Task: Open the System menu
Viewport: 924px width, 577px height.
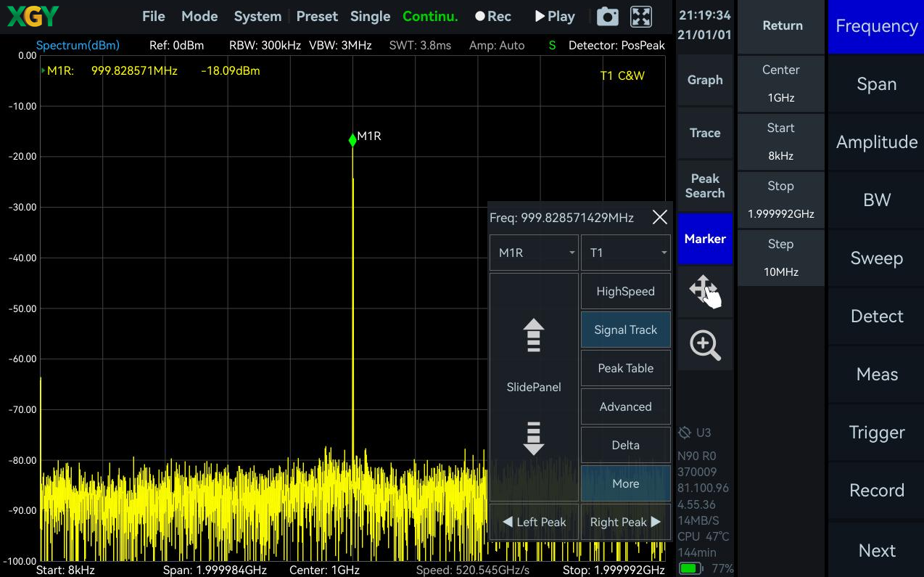Action: pos(257,17)
